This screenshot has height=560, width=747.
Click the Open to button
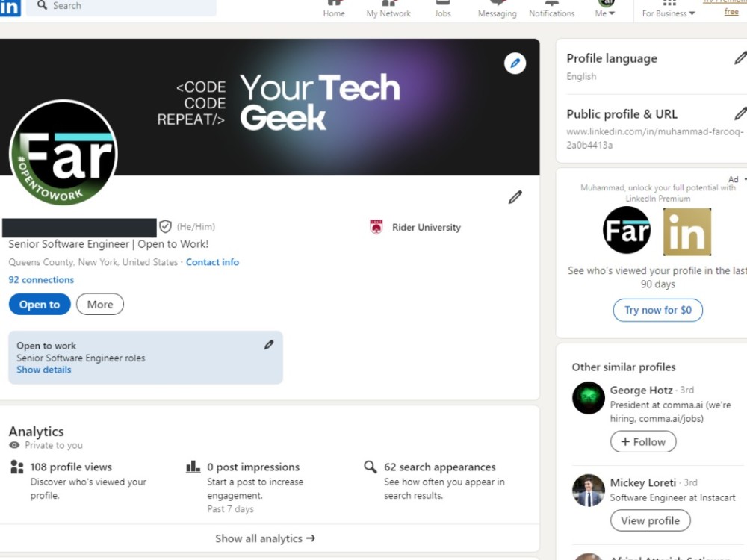40,305
